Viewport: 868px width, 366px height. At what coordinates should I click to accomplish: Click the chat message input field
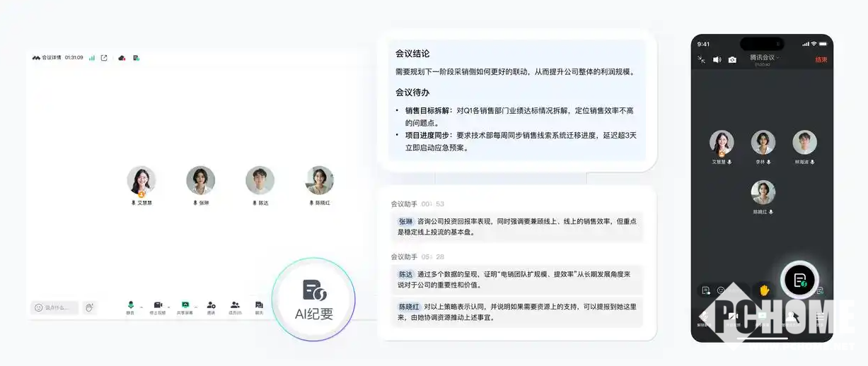point(55,307)
